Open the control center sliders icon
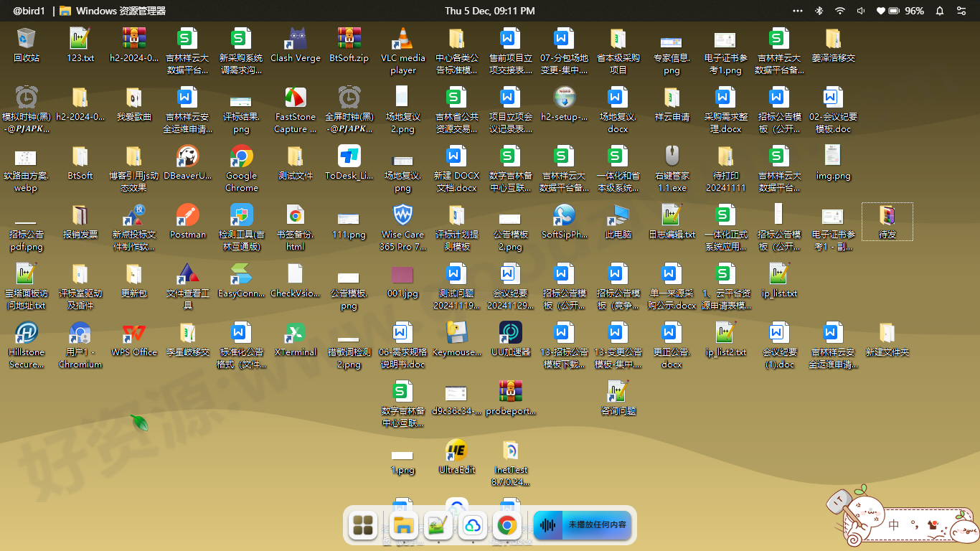 click(x=961, y=11)
